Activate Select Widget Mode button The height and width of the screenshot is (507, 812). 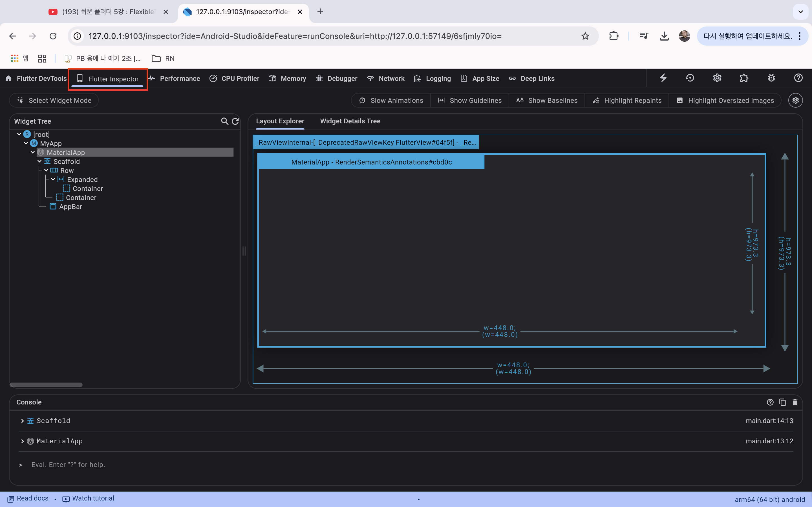[54, 101]
